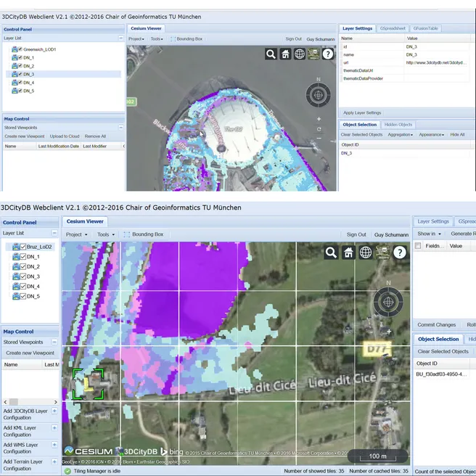
Task: Switch to GFusionTable tab
Action: point(426,28)
